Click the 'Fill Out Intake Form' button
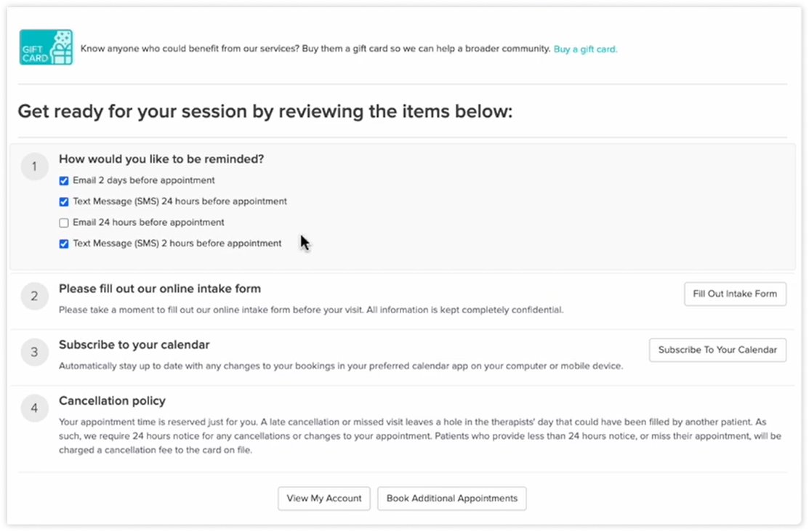Screen dimensions: 809x532 pyautogui.click(x=735, y=294)
